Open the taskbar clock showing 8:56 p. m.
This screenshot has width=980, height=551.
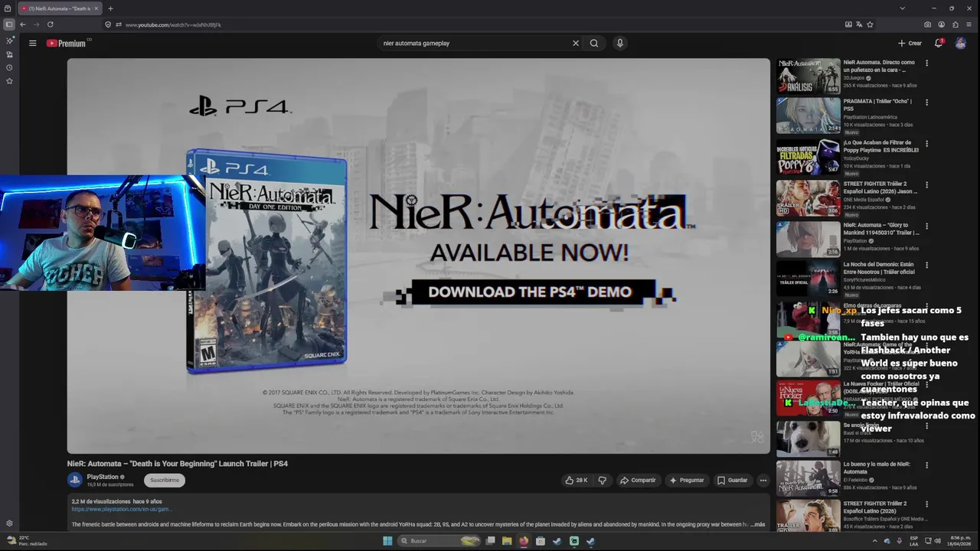tap(959, 541)
